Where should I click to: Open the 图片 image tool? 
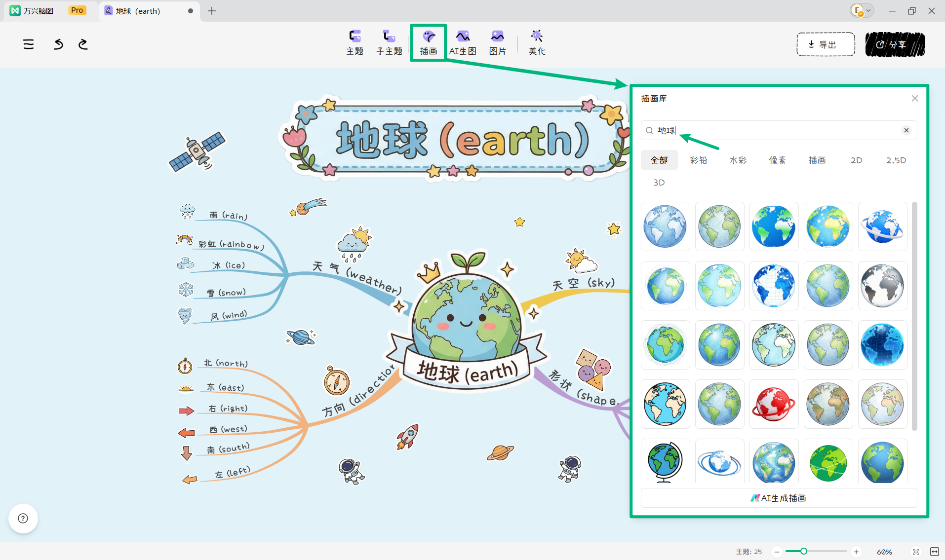point(497,42)
